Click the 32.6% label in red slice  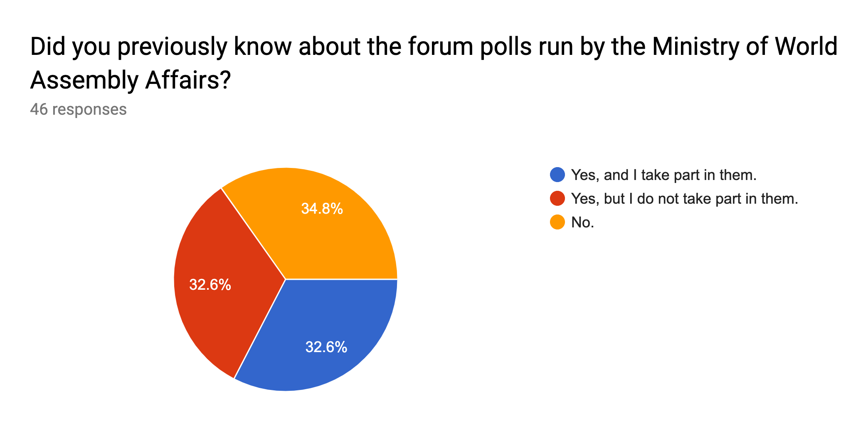pos(210,284)
